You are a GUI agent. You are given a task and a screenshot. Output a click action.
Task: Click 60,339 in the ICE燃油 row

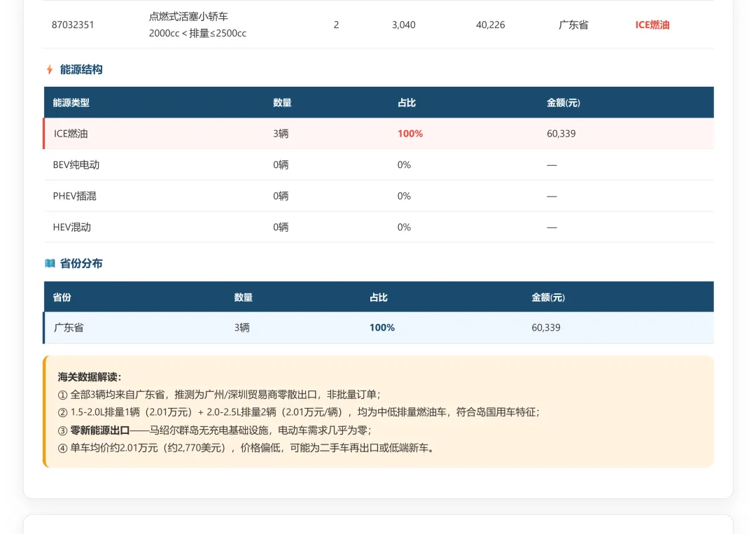561,134
